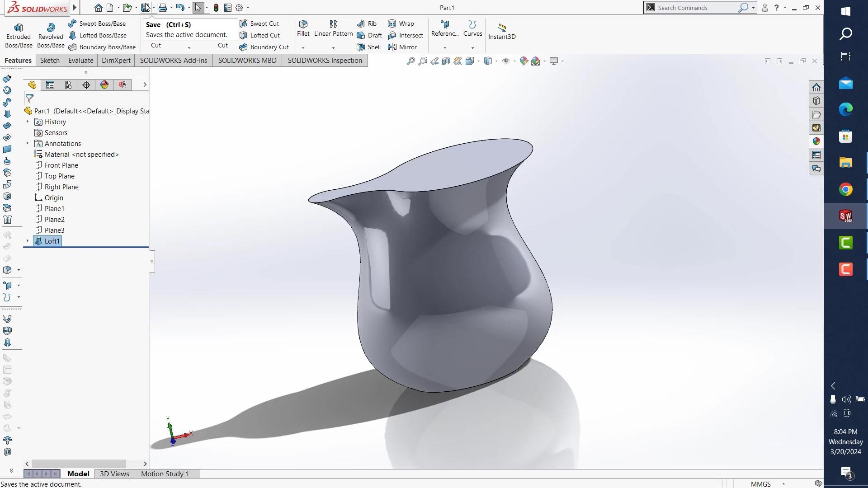Select the Section View icon

[x=446, y=61]
